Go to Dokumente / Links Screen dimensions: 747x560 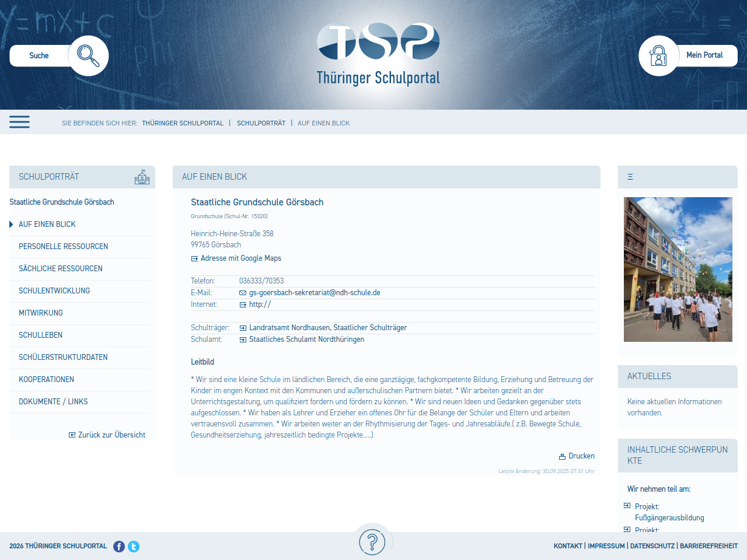(53, 402)
